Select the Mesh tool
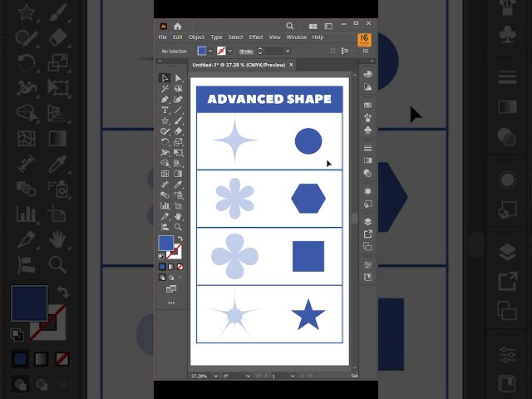Screen dimensions: 532x399 coord(165,174)
